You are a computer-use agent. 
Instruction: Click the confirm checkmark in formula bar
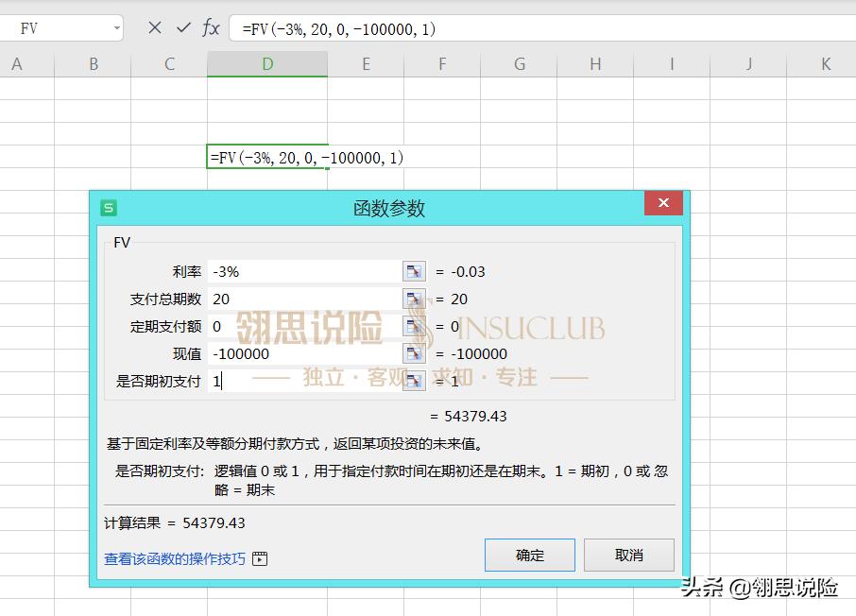coord(183,28)
